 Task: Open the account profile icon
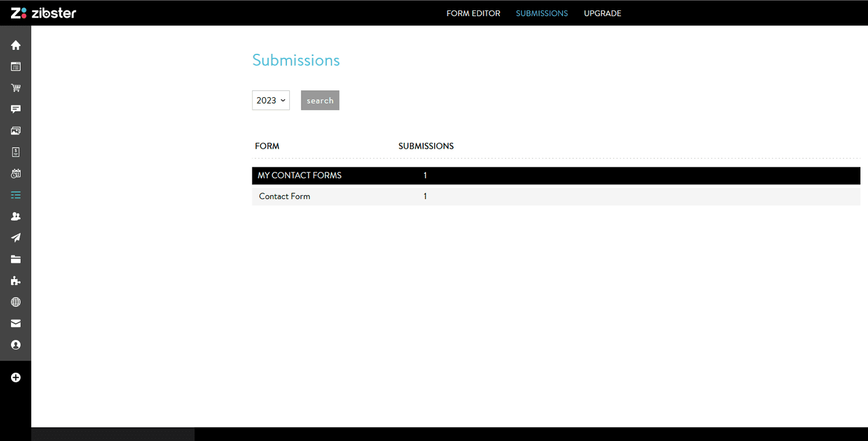(x=16, y=344)
